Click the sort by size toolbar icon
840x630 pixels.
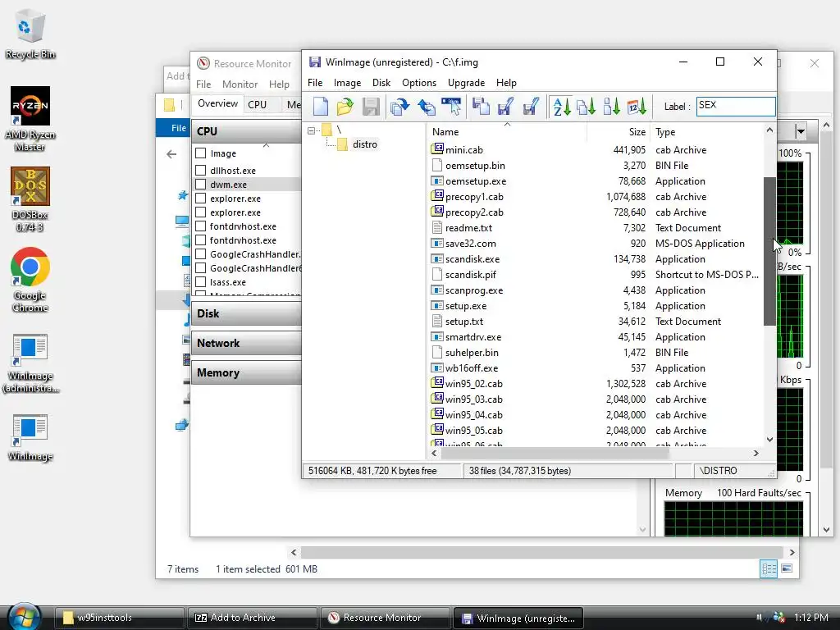pyautogui.click(x=611, y=106)
